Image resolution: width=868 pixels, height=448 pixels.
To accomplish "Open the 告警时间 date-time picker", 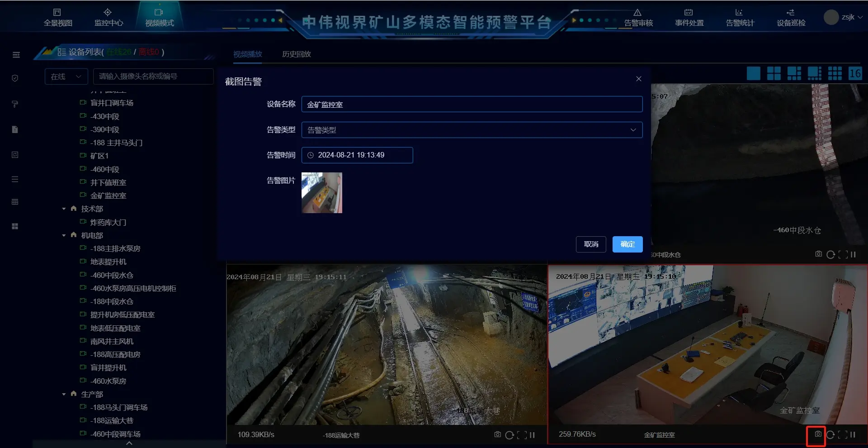I will pyautogui.click(x=357, y=155).
